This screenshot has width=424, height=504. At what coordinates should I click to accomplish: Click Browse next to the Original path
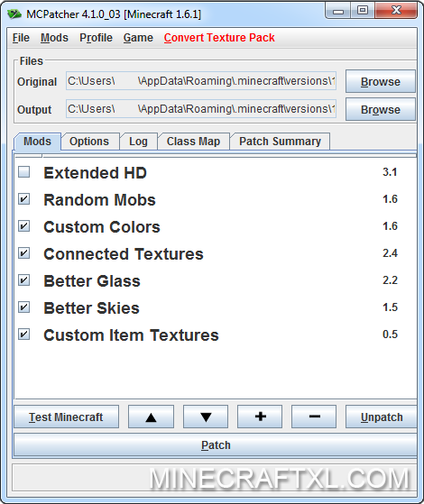(381, 81)
